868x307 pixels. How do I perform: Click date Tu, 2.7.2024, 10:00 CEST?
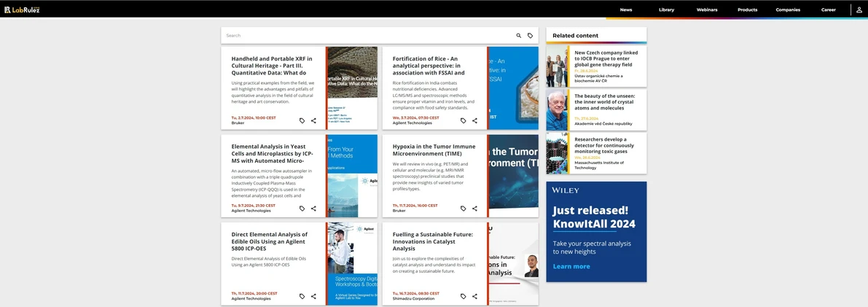coord(254,118)
